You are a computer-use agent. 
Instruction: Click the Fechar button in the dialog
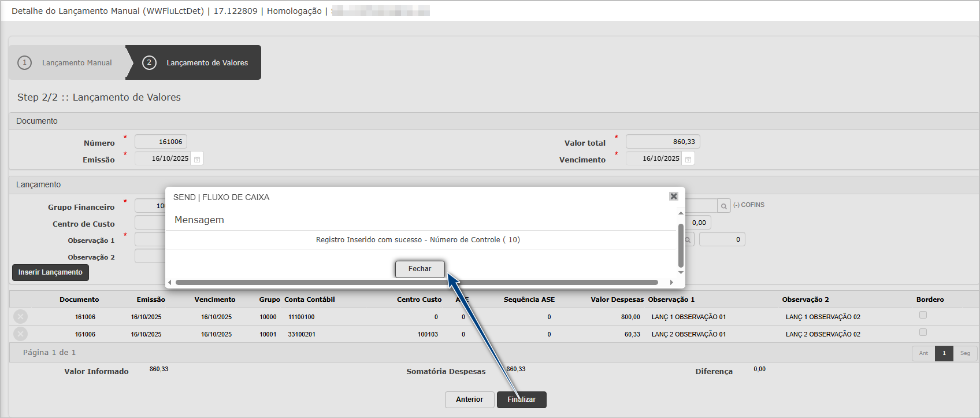(420, 269)
